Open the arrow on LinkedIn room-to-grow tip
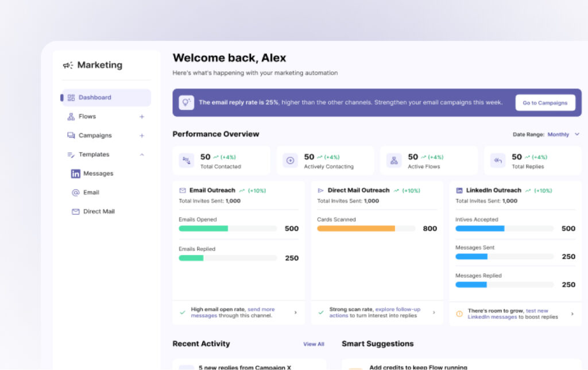This screenshot has height=370, width=588. point(572,314)
